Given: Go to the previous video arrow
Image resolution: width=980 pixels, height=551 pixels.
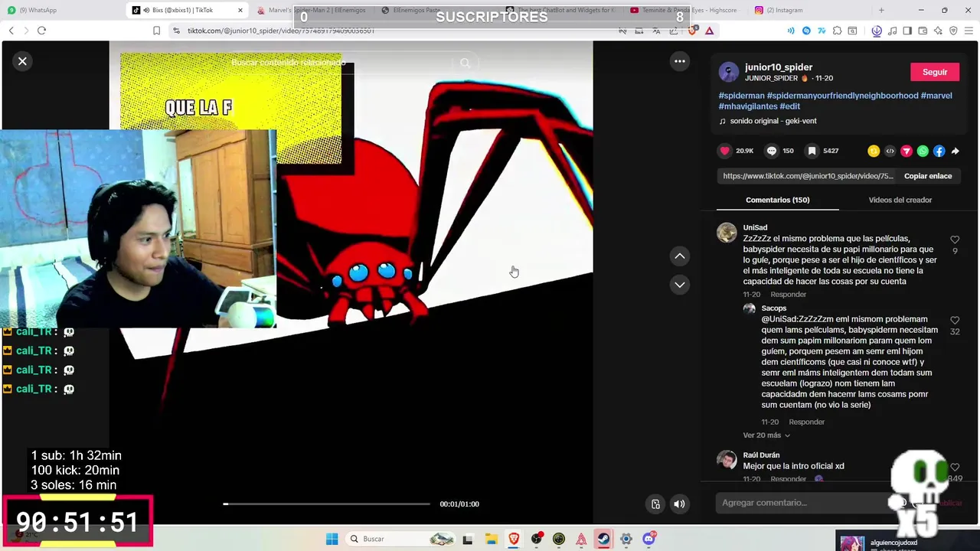Looking at the screenshot, I should (679, 256).
